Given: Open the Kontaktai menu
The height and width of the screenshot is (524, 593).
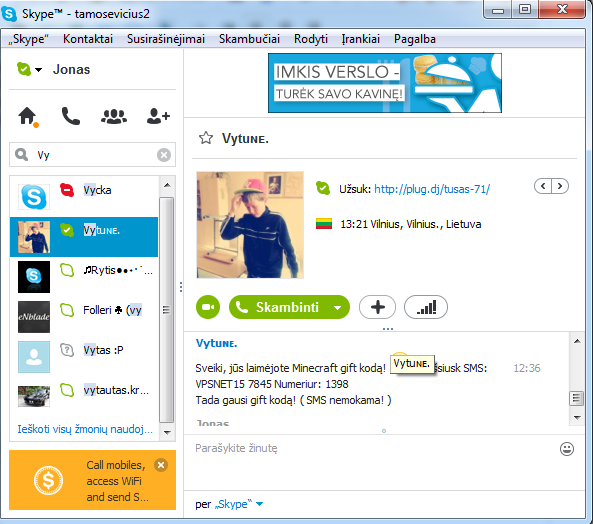Looking at the screenshot, I should pyautogui.click(x=88, y=39).
